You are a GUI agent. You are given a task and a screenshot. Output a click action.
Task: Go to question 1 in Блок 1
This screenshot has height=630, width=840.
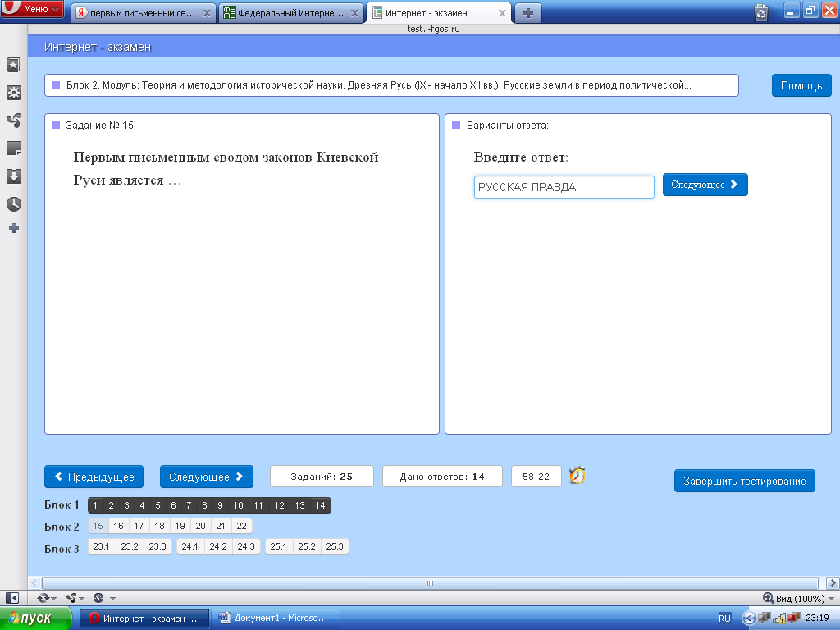tap(95, 505)
